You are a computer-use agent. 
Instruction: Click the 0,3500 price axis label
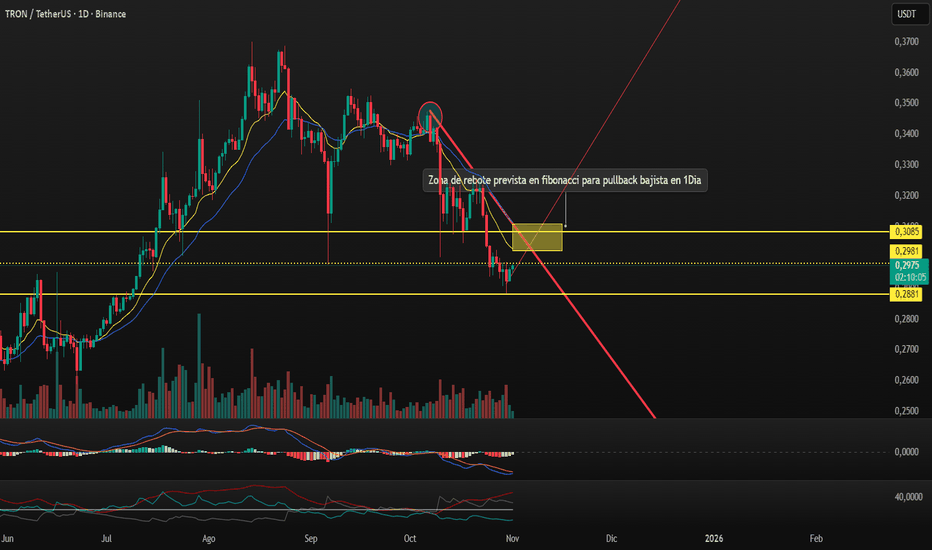(906, 103)
